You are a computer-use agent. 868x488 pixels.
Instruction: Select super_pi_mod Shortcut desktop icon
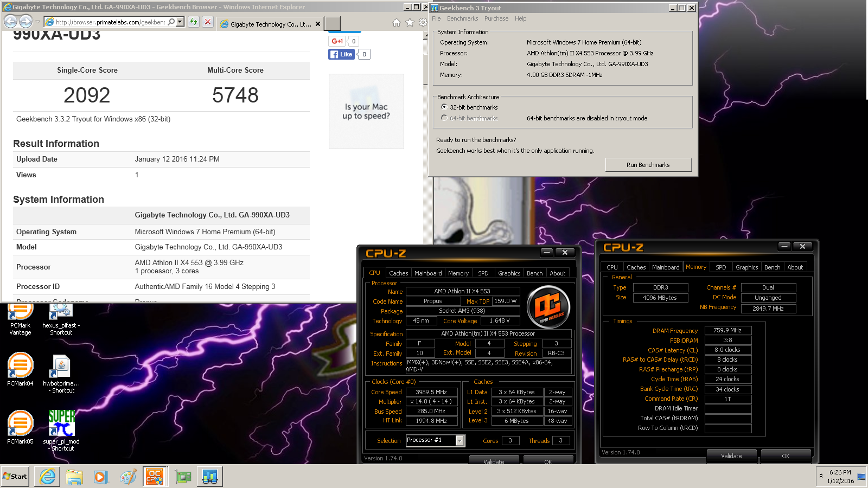[x=61, y=431]
